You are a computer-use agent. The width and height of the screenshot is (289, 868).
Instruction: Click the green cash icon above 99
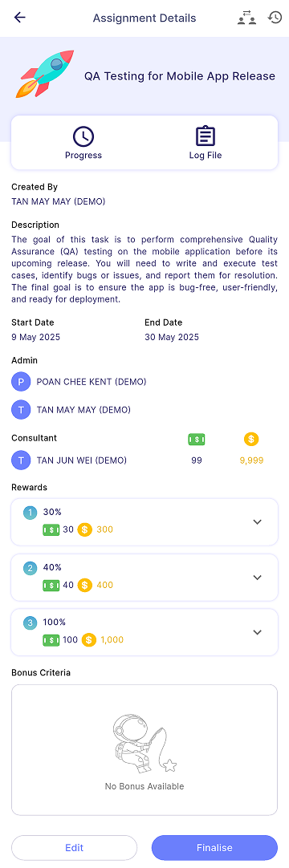[197, 440]
